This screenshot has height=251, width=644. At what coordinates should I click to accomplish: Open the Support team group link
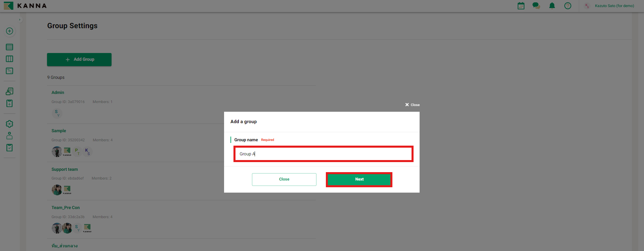pos(65,169)
